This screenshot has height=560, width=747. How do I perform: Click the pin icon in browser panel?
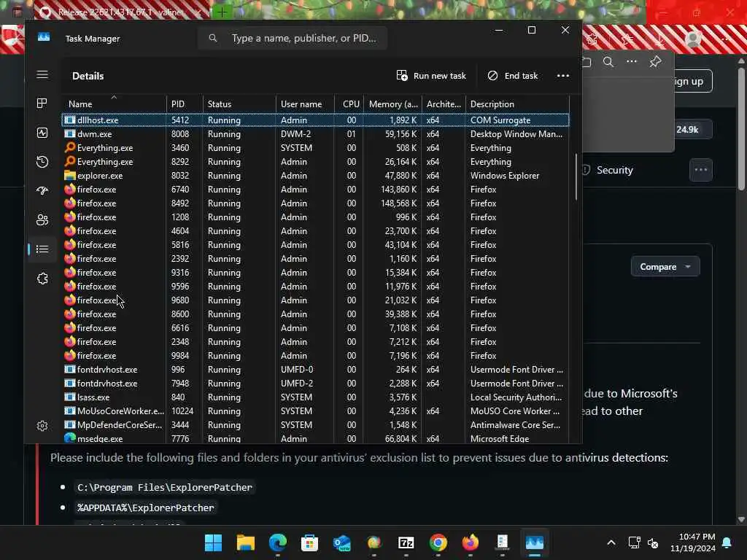656,61
